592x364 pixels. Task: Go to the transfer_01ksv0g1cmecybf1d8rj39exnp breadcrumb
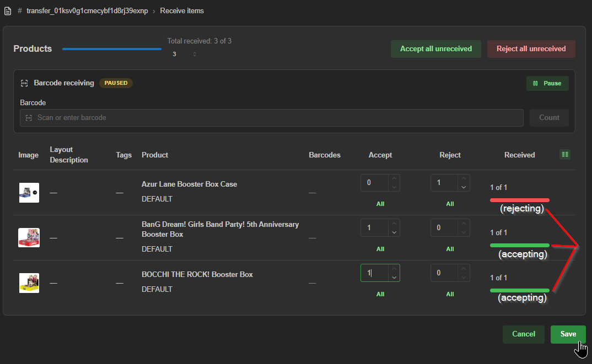click(87, 11)
